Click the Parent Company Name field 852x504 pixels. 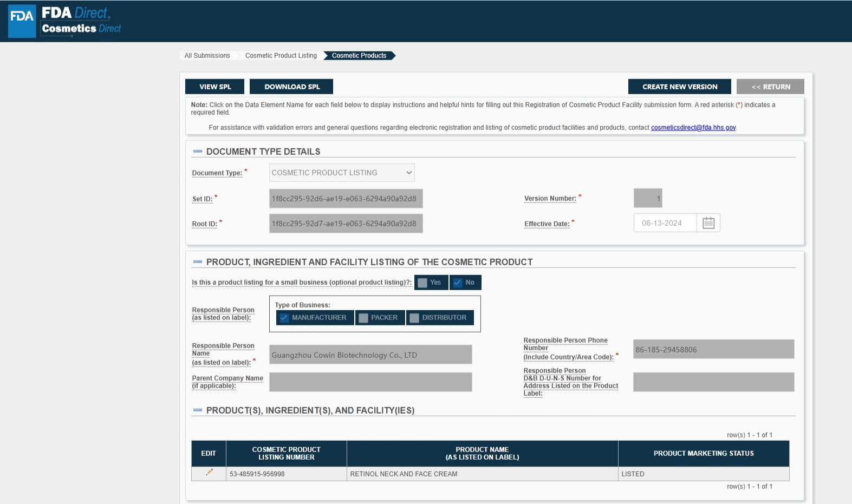370,382
